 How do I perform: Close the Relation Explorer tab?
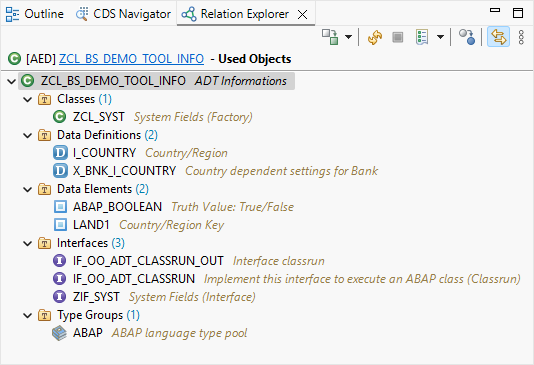(302, 14)
